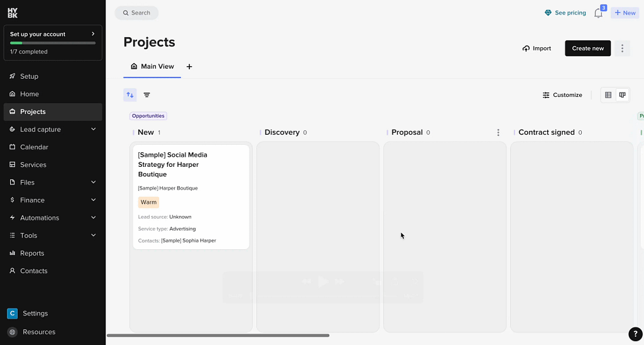Click the Warm status tag
Image resolution: width=644 pixels, height=345 pixels.
pos(148,202)
